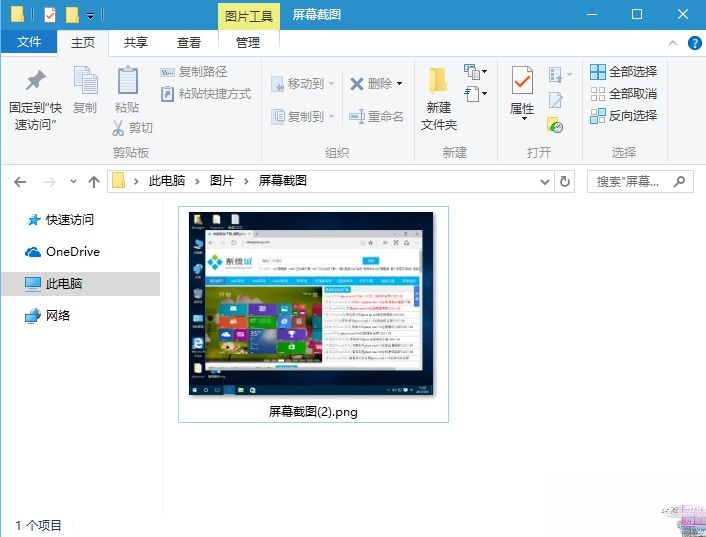This screenshot has height=537, width=706.
Task: Click the Refresh button
Action: (x=565, y=182)
